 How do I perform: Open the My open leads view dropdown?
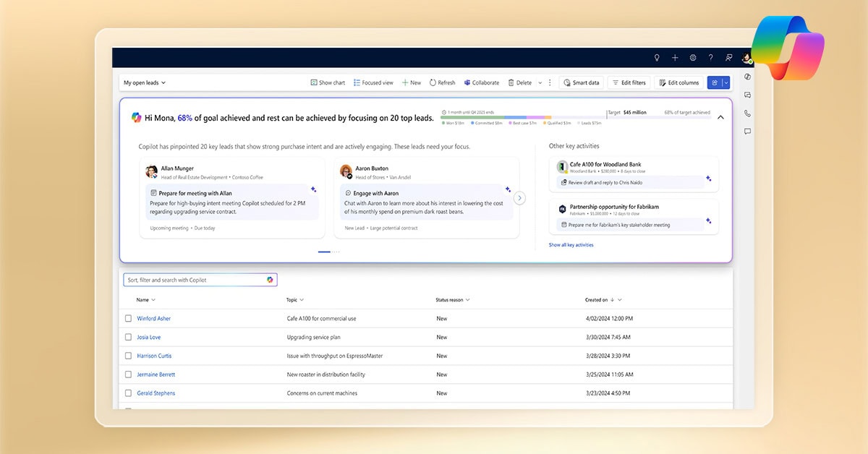(145, 82)
